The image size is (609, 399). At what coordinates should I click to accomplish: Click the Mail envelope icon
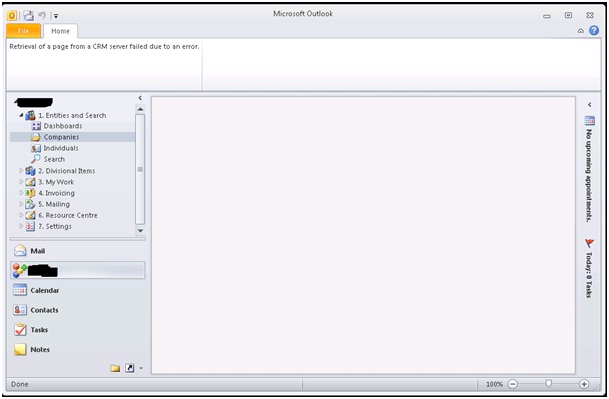click(x=20, y=251)
